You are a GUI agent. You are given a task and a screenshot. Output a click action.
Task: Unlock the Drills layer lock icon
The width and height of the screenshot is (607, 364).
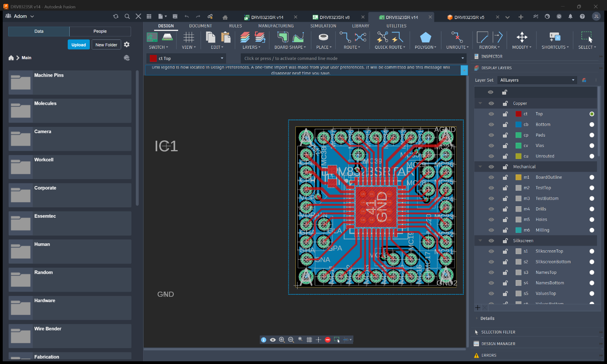(505, 209)
